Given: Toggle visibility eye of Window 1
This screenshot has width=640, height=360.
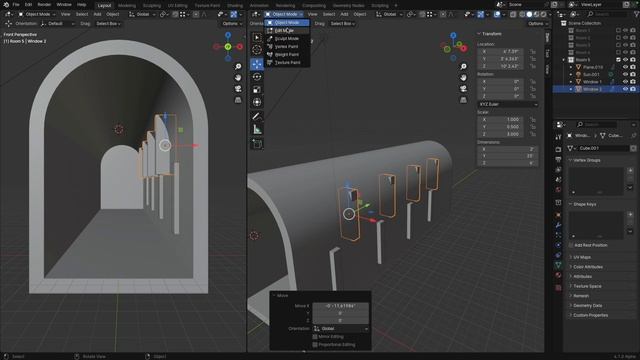Looking at the screenshot, I should (x=625, y=82).
